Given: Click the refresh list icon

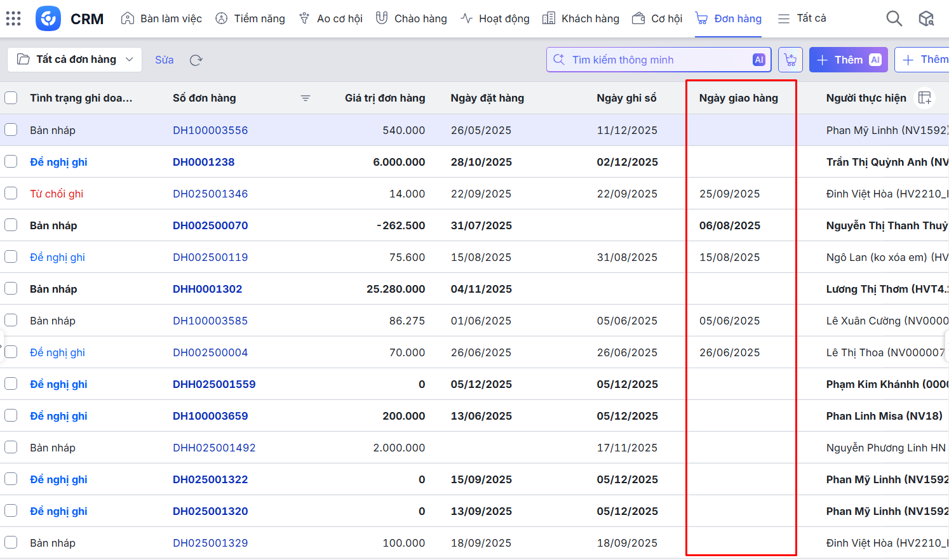Looking at the screenshot, I should (196, 60).
